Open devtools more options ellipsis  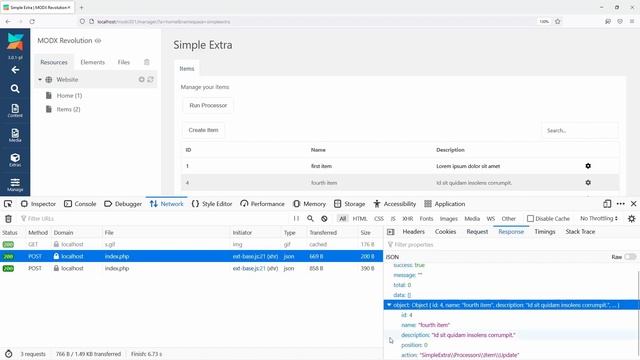(621, 204)
